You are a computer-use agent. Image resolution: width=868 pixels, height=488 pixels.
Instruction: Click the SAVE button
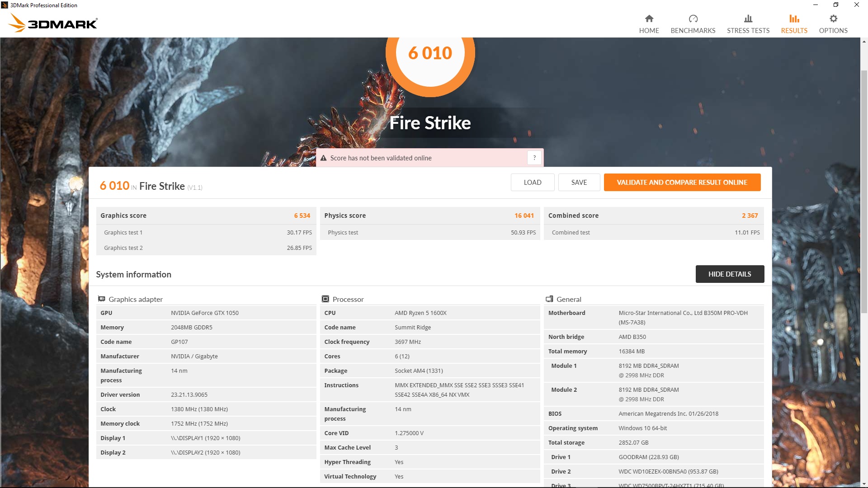pos(579,183)
